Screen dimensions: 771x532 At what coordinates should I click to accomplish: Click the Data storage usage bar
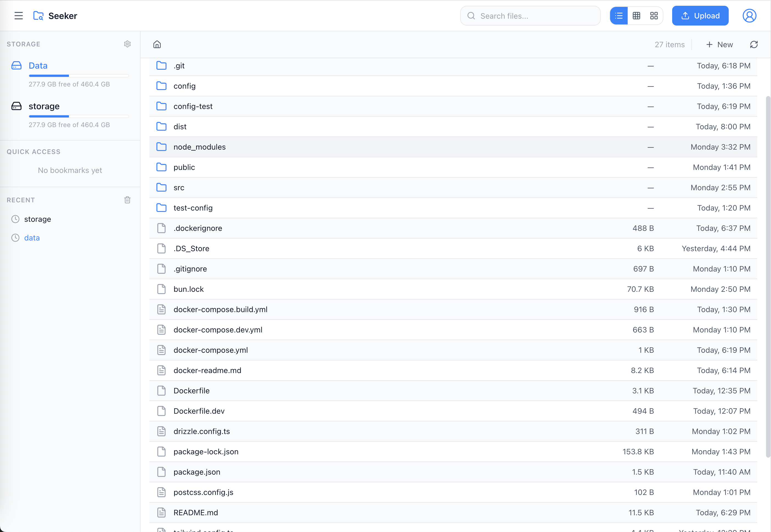[x=79, y=76]
